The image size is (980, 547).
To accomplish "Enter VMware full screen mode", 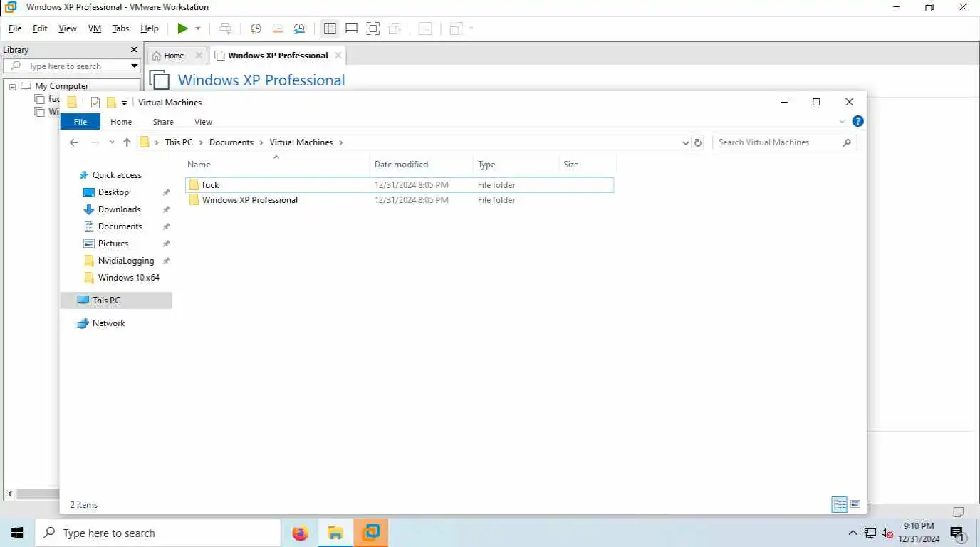I will pyautogui.click(x=372, y=28).
